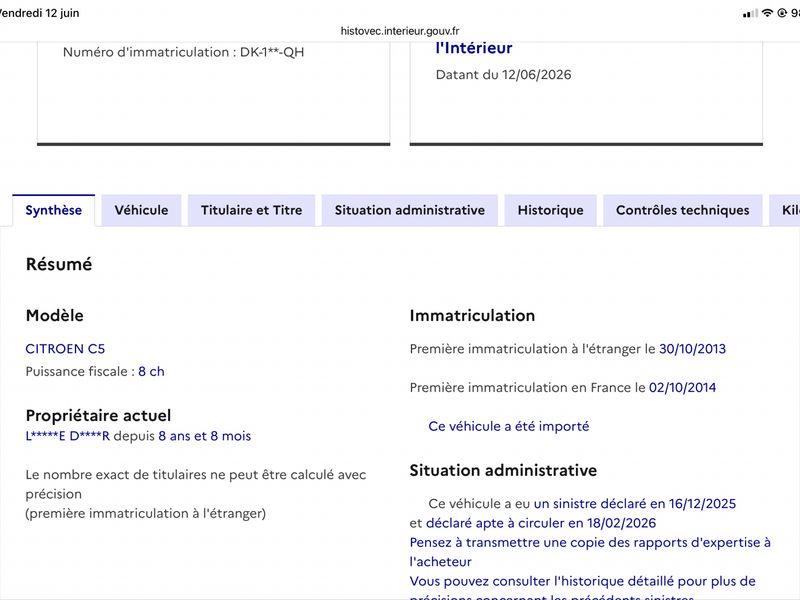Tap the l'Intérieur heading
This screenshot has height=600, width=800.
(x=474, y=48)
